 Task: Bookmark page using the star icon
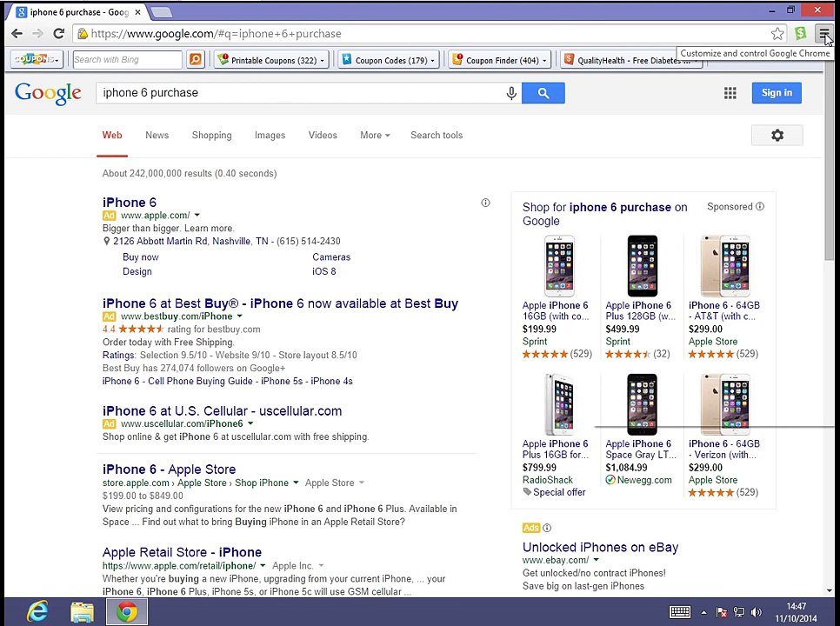coord(777,34)
